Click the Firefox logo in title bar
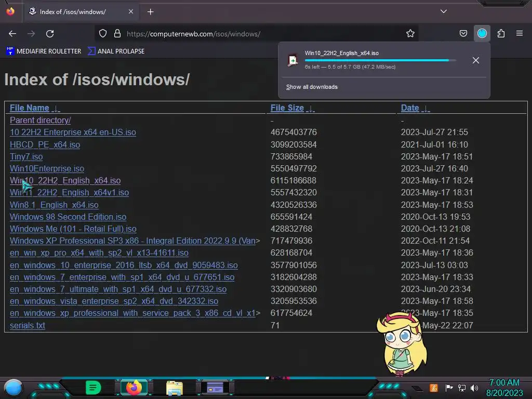 [10, 11]
